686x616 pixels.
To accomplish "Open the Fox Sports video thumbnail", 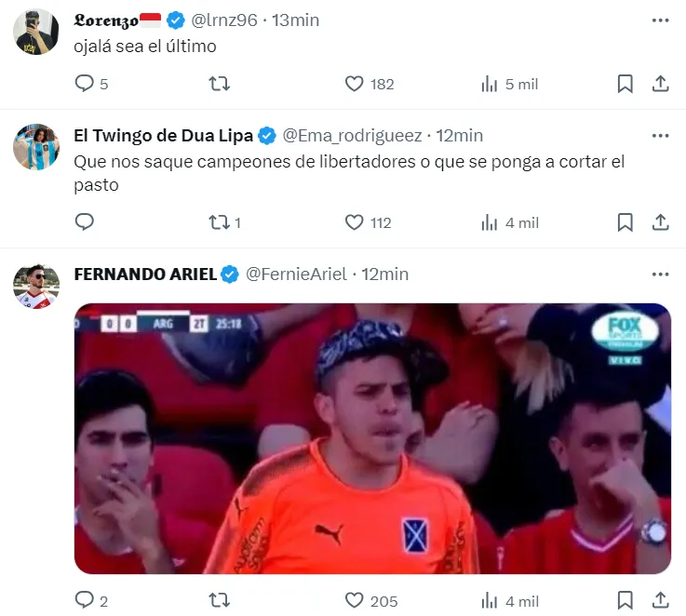I will tap(372, 438).
